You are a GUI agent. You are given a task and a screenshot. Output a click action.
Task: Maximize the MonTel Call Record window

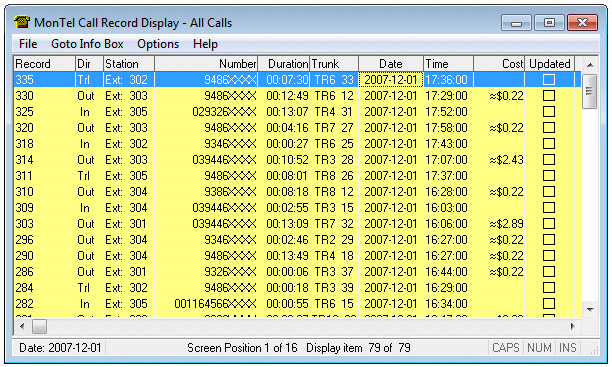pos(549,23)
